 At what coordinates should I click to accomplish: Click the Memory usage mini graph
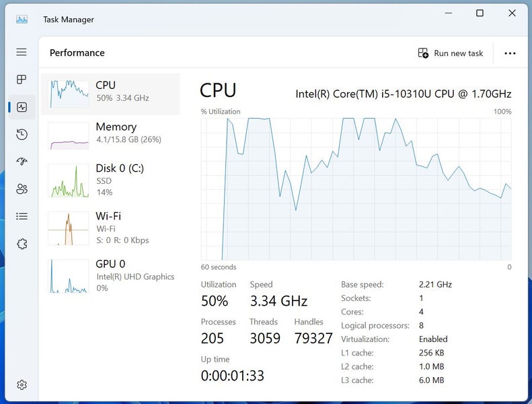click(x=69, y=135)
